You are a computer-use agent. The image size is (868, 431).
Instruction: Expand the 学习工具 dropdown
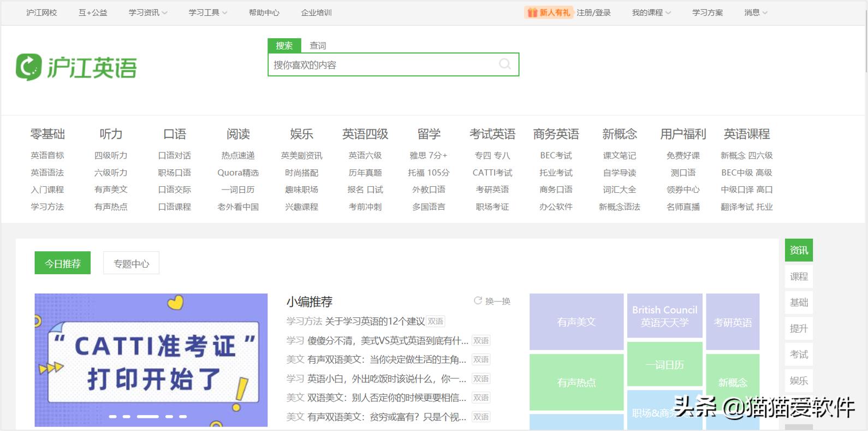point(208,13)
